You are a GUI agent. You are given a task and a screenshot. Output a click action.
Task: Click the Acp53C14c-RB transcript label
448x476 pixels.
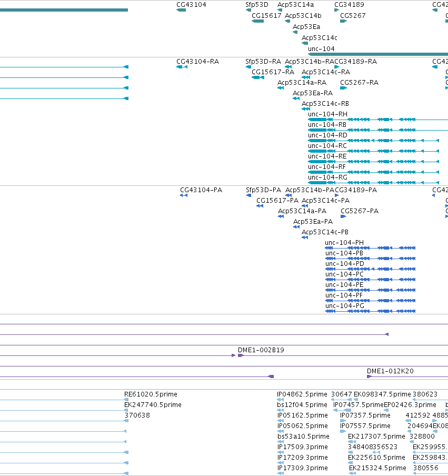(x=325, y=104)
